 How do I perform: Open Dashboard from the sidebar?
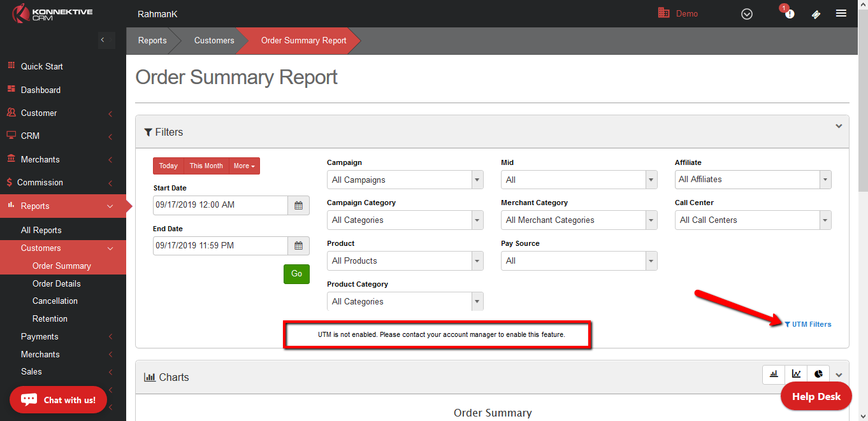point(41,90)
